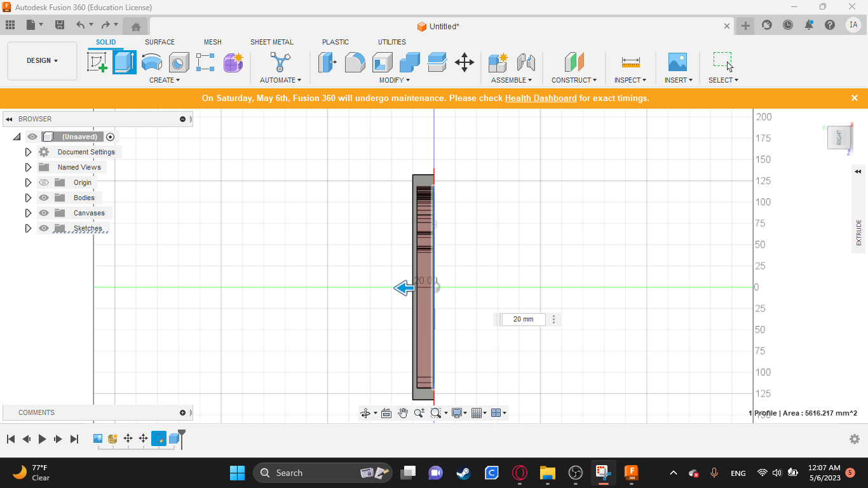The width and height of the screenshot is (868, 488).
Task: Select the Pan tool in navigation bar
Action: (402, 412)
